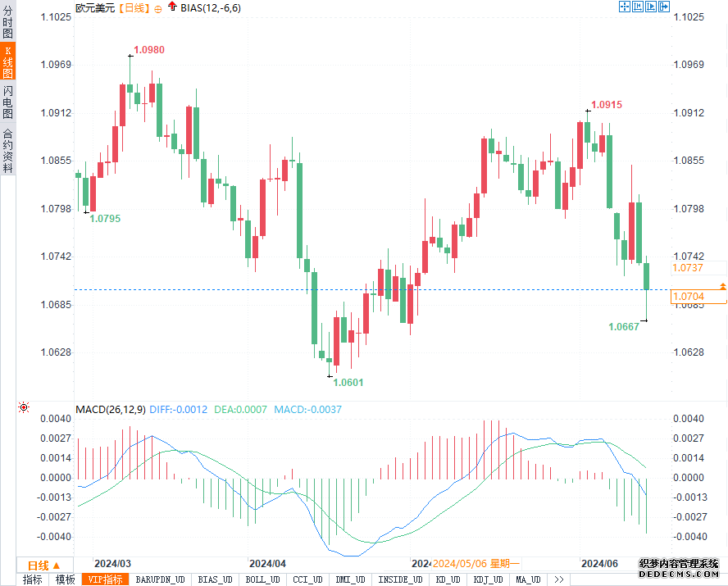
Task: Apply the KDJ_UD indicator
Action: click(x=488, y=579)
